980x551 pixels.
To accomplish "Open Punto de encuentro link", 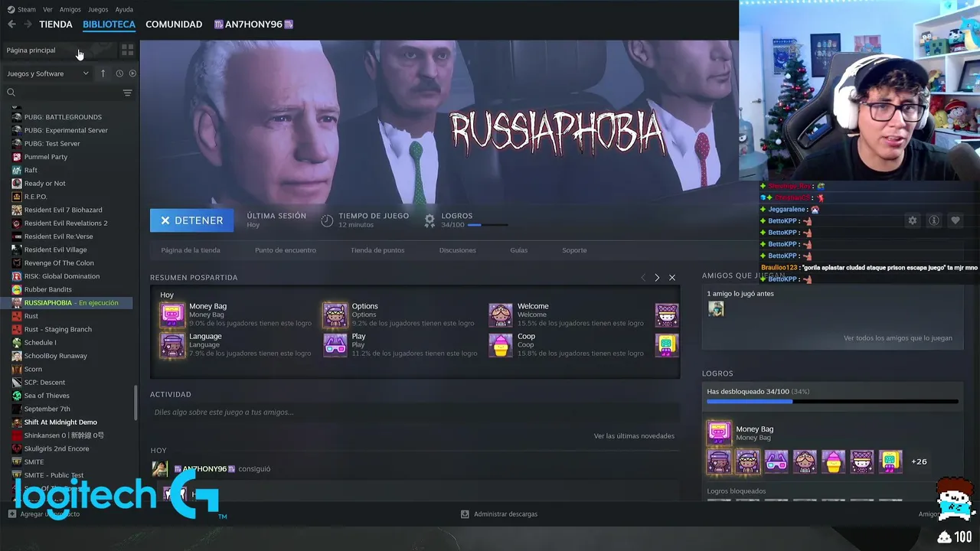I will (x=286, y=250).
